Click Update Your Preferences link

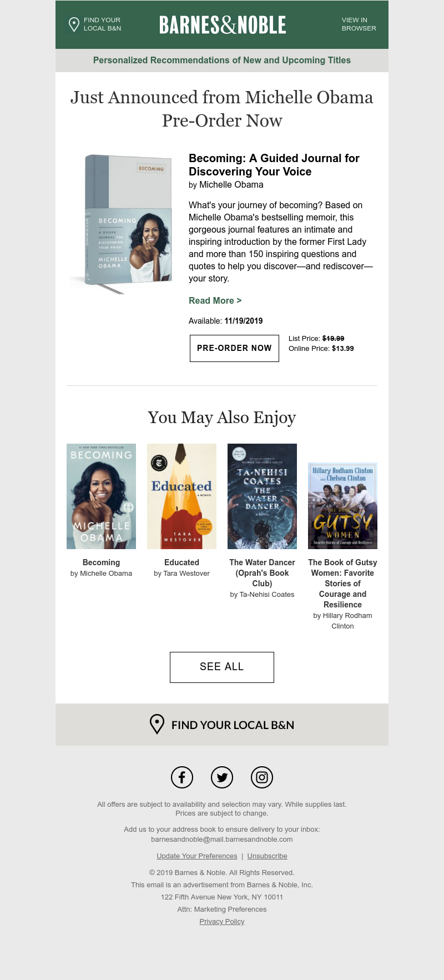197,856
